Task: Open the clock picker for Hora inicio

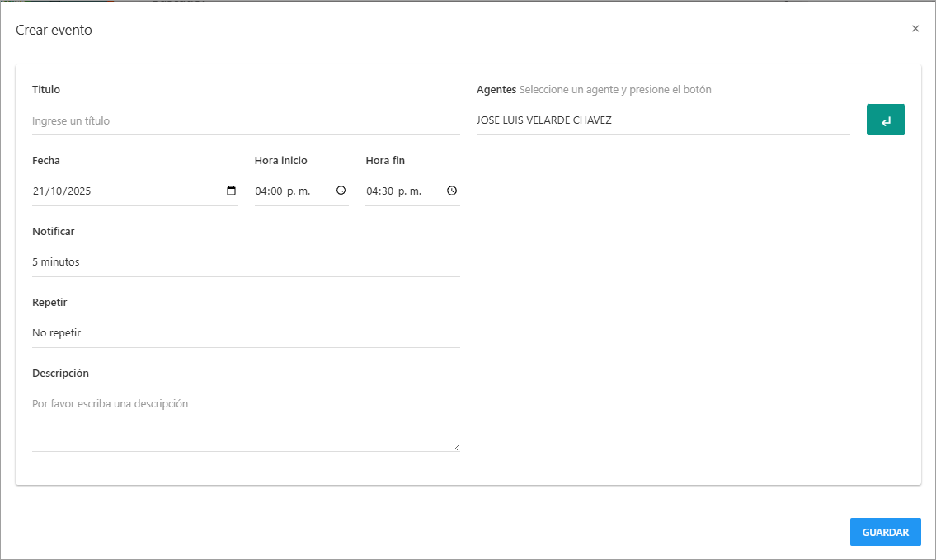Action: [341, 191]
